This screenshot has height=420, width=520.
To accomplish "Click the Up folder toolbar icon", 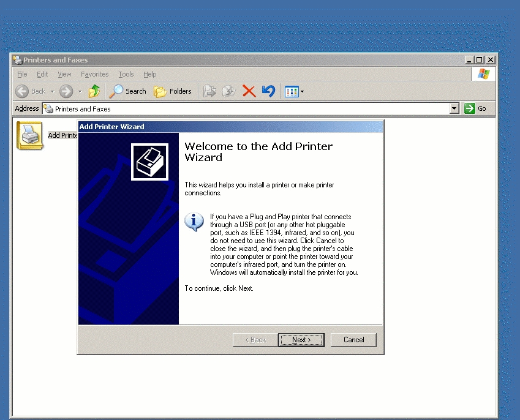I will (94, 91).
